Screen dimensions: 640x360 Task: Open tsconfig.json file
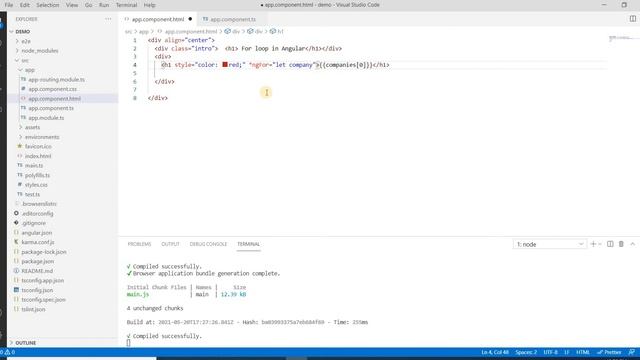[37, 290]
